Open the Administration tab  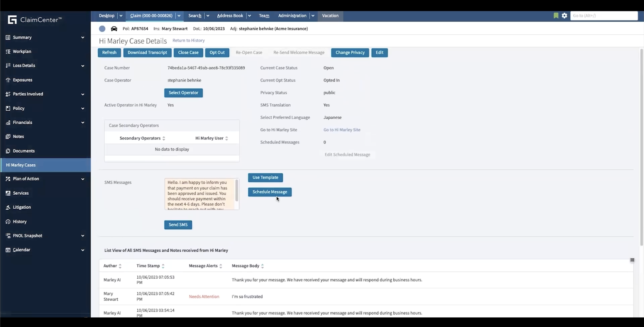292,16
